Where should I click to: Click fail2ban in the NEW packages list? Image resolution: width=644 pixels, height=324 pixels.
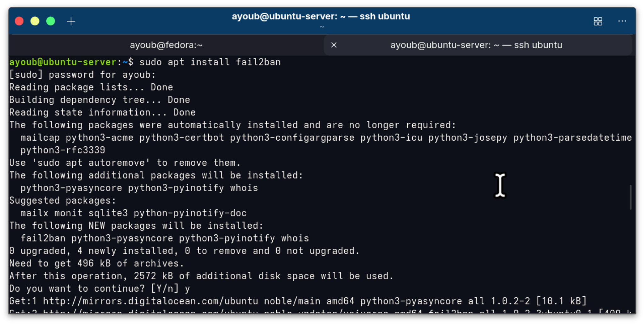pyautogui.click(x=43, y=238)
